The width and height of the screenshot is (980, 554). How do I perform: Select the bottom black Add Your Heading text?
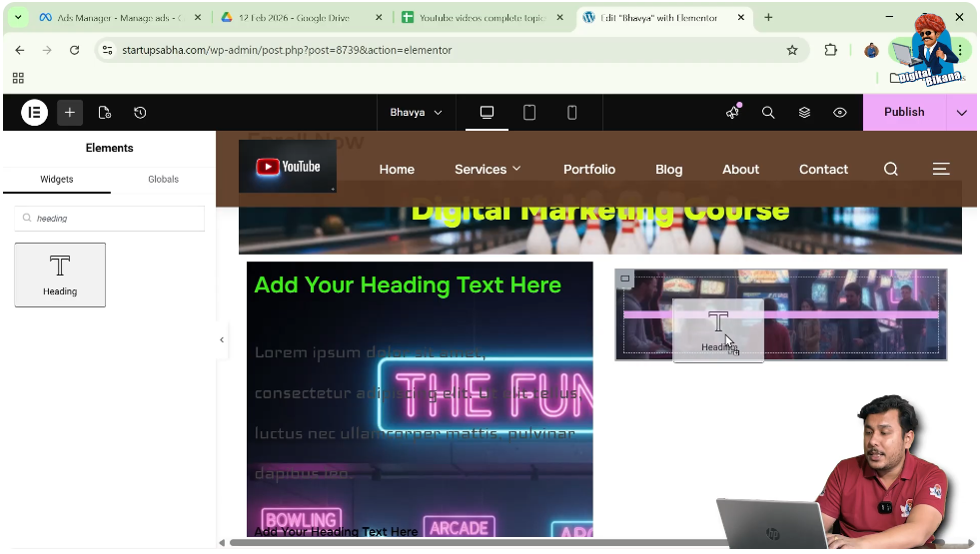pos(336,531)
